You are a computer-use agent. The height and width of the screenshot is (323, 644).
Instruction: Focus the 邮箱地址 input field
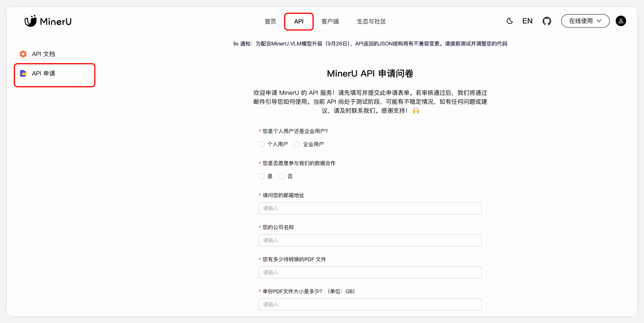pyautogui.click(x=370, y=208)
